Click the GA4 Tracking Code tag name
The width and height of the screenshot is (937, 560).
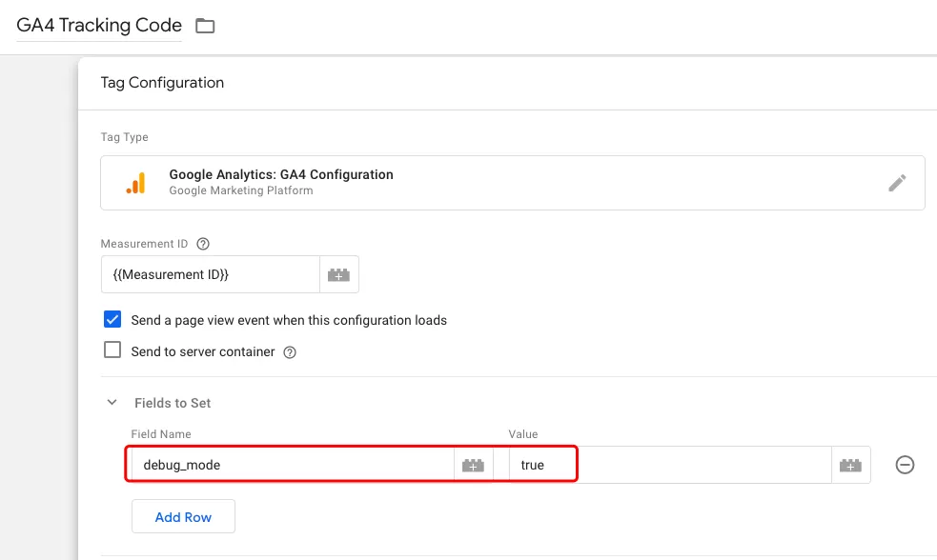click(x=99, y=25)
